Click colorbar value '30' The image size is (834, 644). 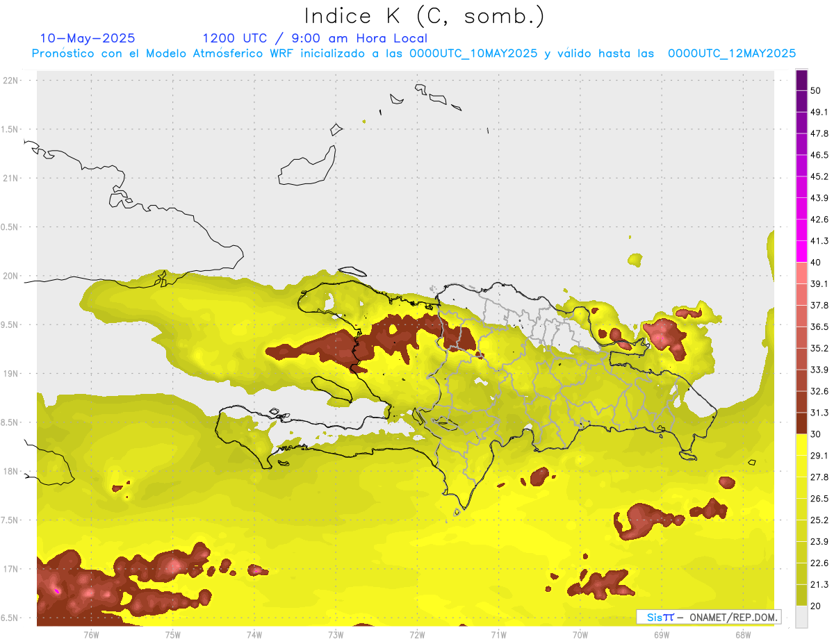pos(816,434)
